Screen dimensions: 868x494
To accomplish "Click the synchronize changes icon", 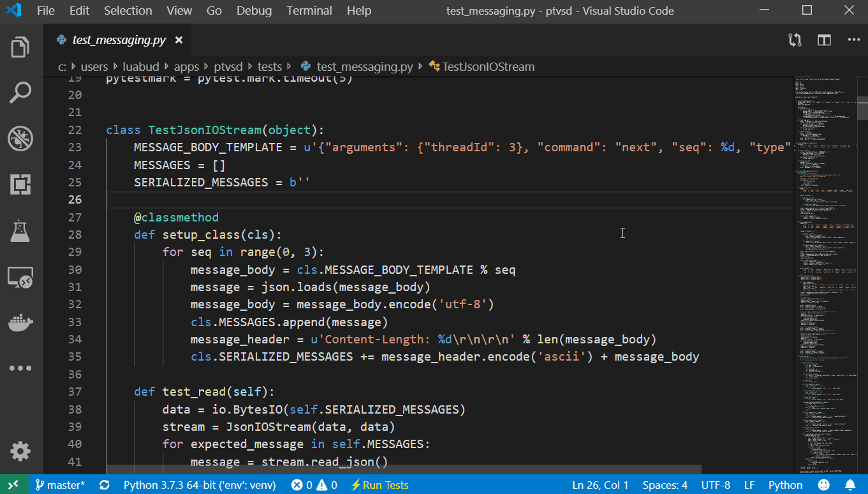I will click(x=105, y=485).
